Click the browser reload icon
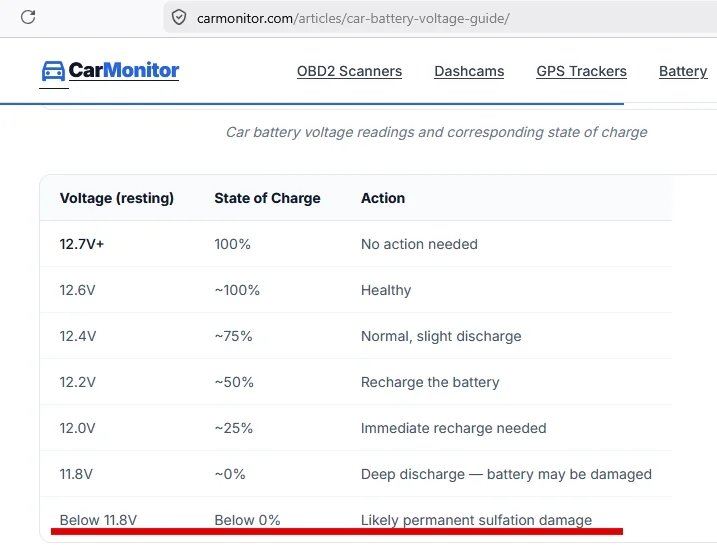This screenshot has height=556, width=717. pyautogui.click(x=28, y=17)
